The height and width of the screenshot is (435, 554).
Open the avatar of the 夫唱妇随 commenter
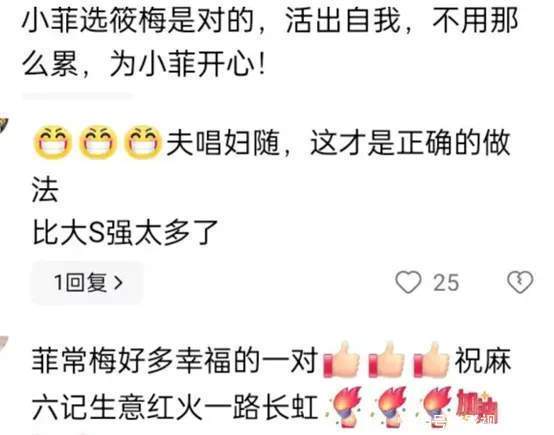[4, 124]
